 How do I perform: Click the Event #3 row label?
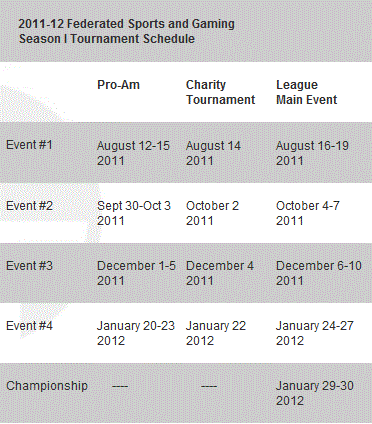pos(29,266)
